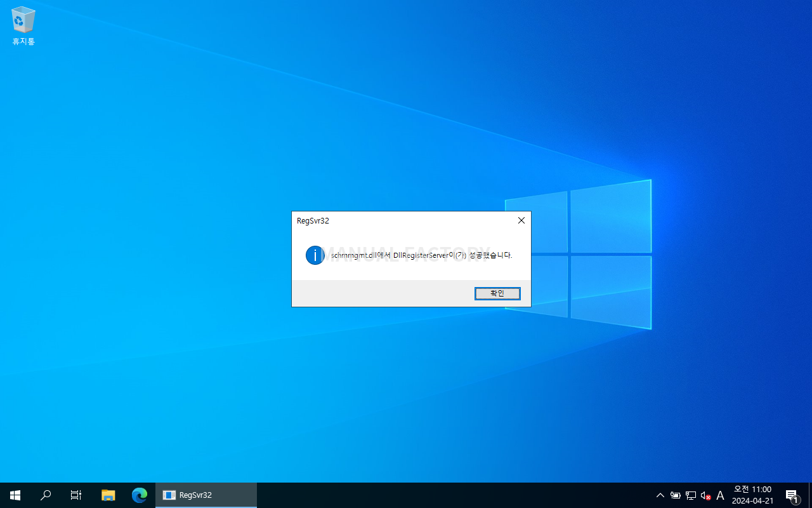Open the Windows Start menu
Viewport: 812px width, 508px height.
click(x=15, y=495)
